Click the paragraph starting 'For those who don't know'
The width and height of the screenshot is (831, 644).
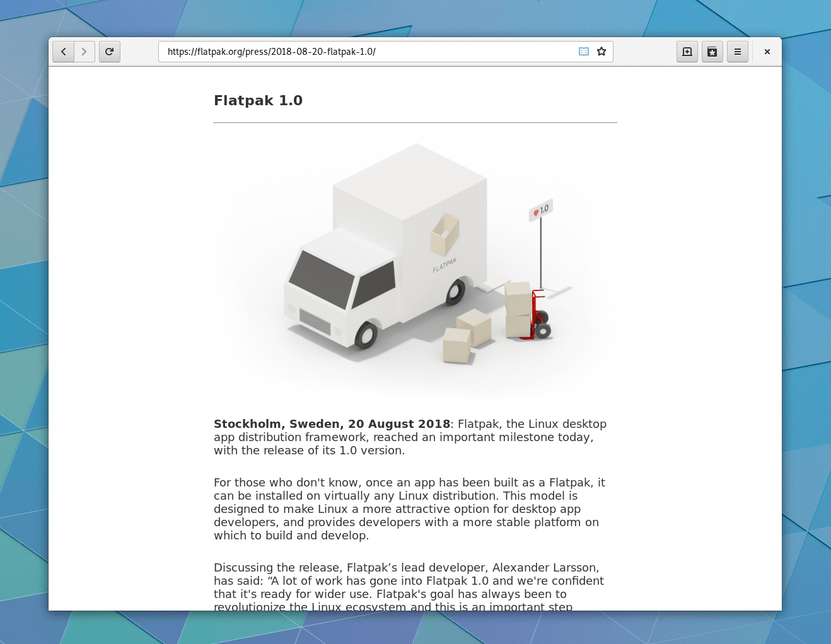click(409, 509)
